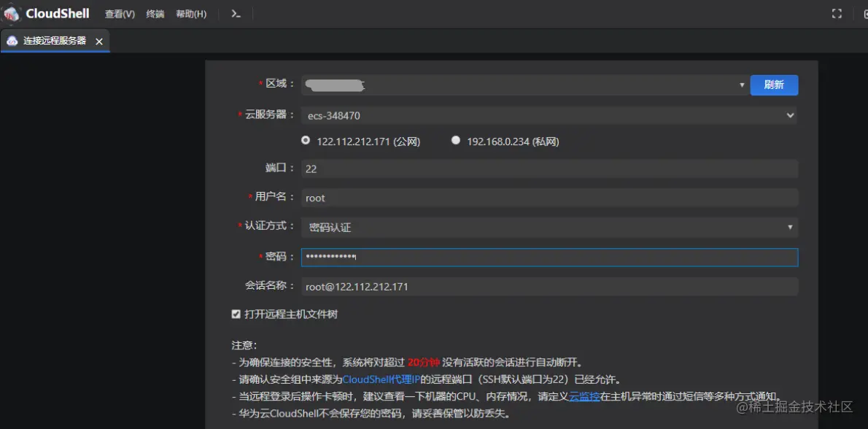Image resolution: width=868 pixels, height=429 pixels.
Task: Click the 华为云CloudShell不会保存您的密码 note line
Action: (371, 414)
